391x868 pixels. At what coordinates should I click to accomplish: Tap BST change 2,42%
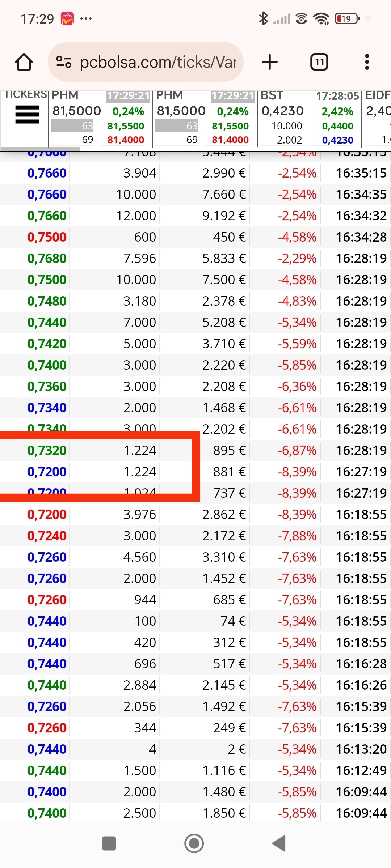(337, 111)
